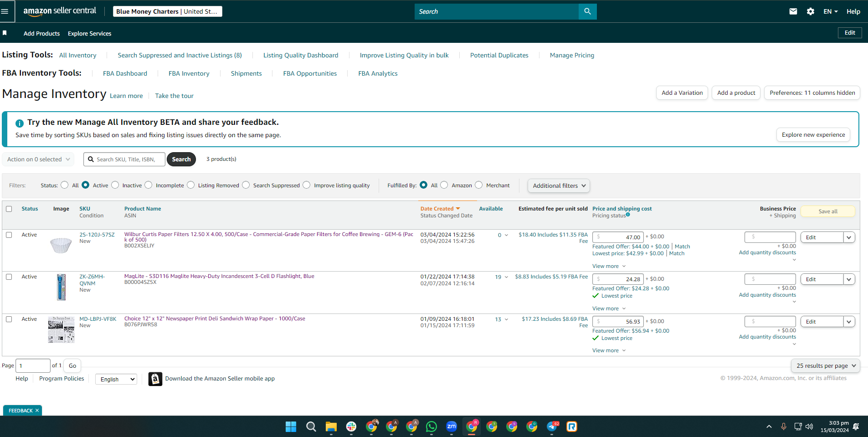Check the 2S-120J-57SZ row checkbox
Image resolution: width=868 pixels, height=437 pixels.
click(x=9, y=235)
